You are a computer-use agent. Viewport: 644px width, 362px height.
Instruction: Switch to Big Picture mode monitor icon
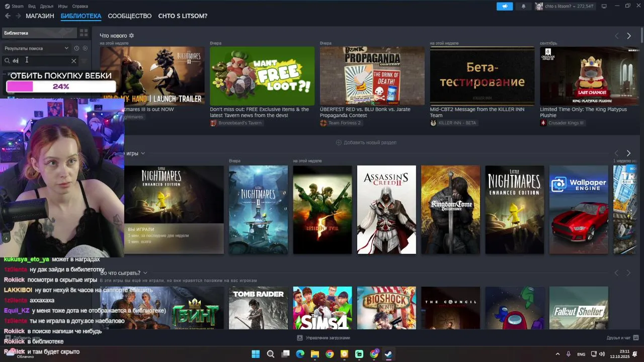click(x=604, y=6)
